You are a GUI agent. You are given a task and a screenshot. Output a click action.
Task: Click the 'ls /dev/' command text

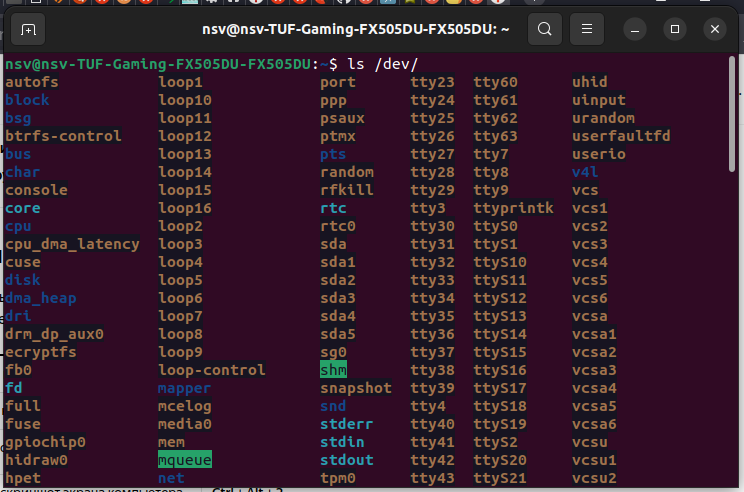click(382, 64)
